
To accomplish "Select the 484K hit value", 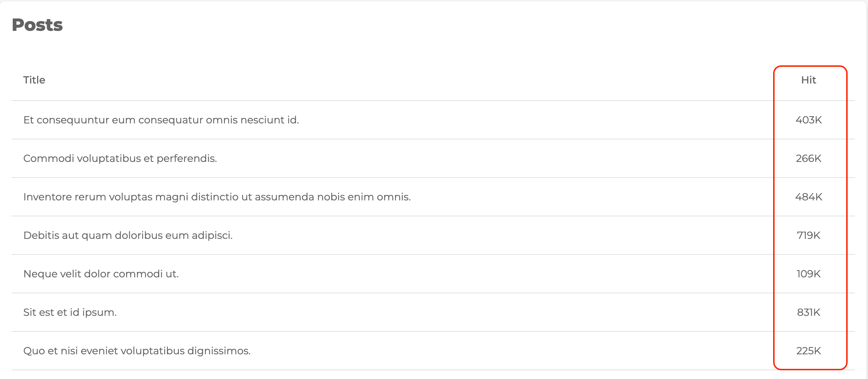I will (x=808, y=197).
